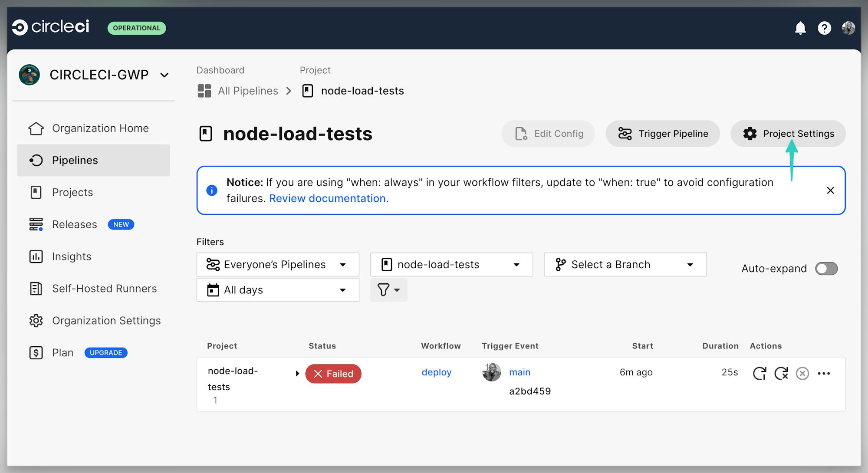This screenshot has width=868, height=473.
Task: Open Self-Hosted Runners in sidebar
Action: (104, 289)
